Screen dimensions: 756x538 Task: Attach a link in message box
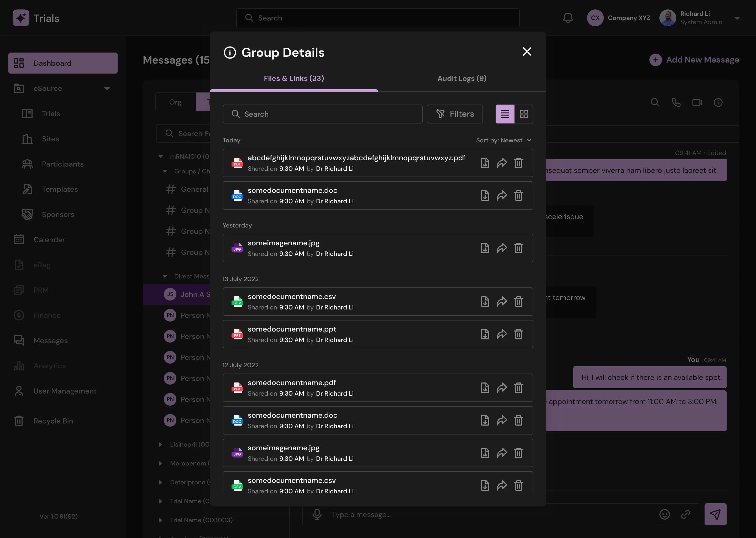685,514
